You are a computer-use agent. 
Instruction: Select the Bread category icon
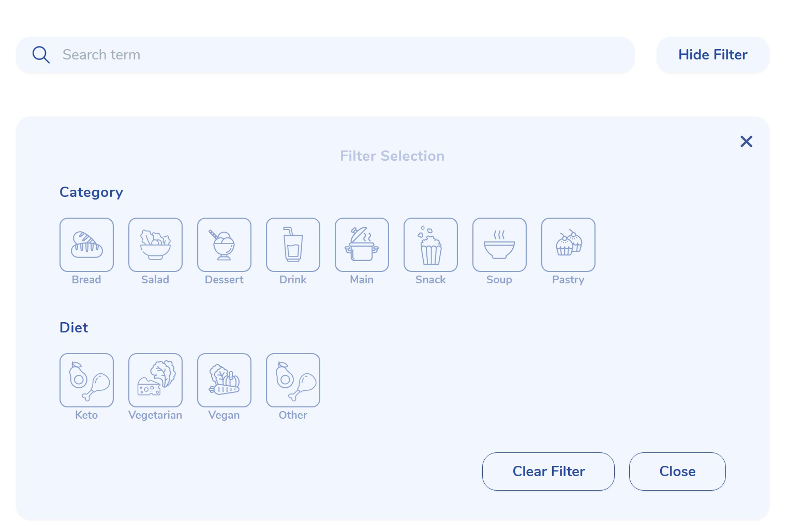click(86, 245)
